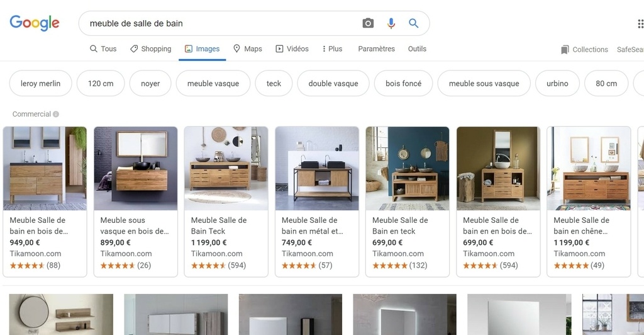Select the 'leroy merlin' filter chip

pos(40,84)
